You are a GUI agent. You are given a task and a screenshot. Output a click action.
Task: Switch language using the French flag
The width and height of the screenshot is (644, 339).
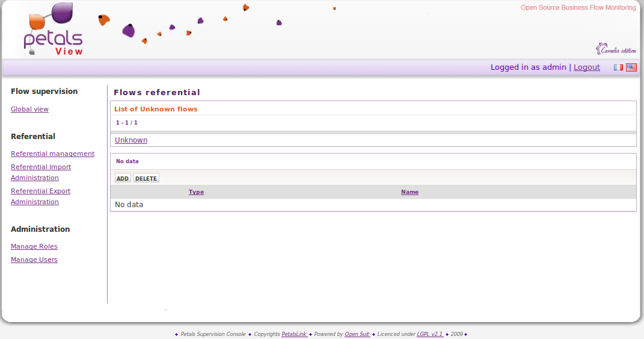click(618, 67)
